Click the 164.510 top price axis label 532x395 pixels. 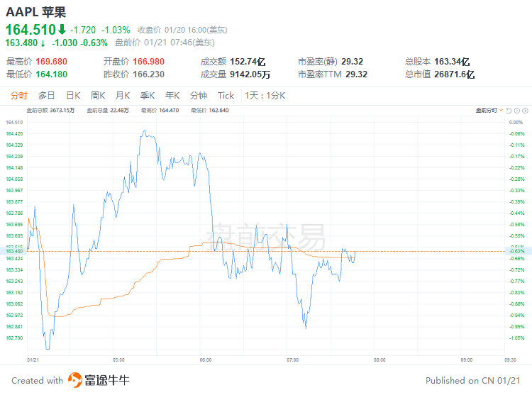coord(14,123)
